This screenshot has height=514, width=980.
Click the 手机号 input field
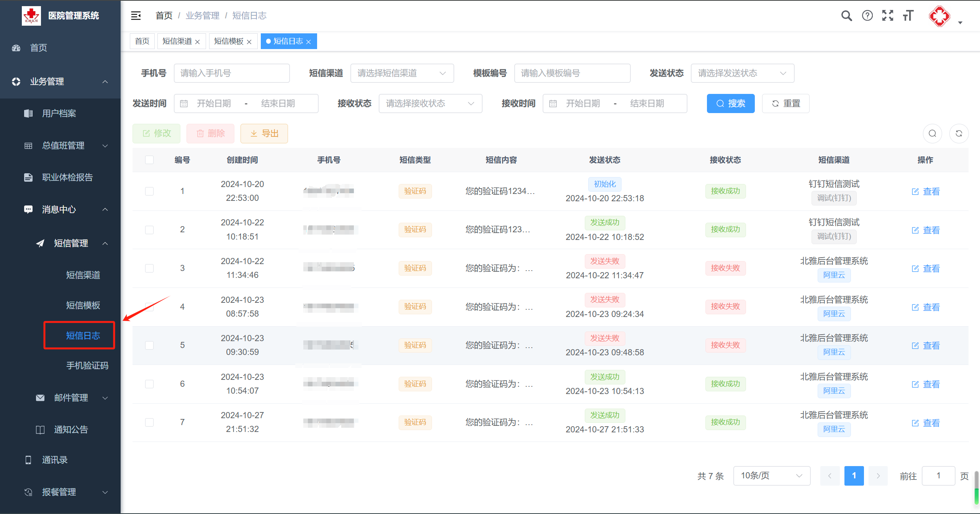(x=231, y=73)
